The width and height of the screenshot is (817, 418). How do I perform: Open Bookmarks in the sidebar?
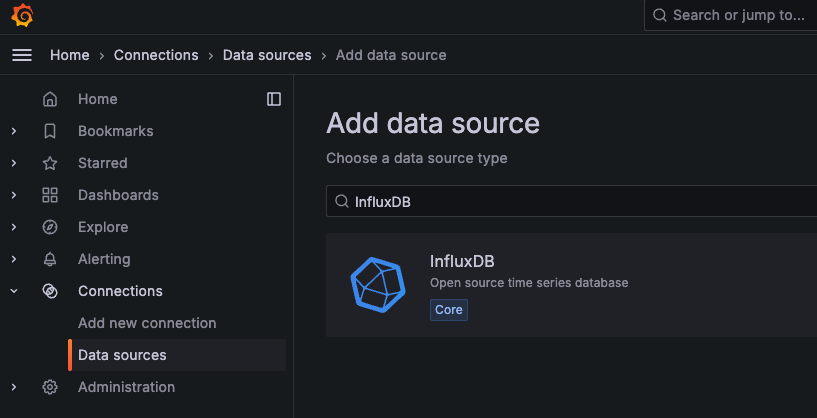click(x=116, y=131)
